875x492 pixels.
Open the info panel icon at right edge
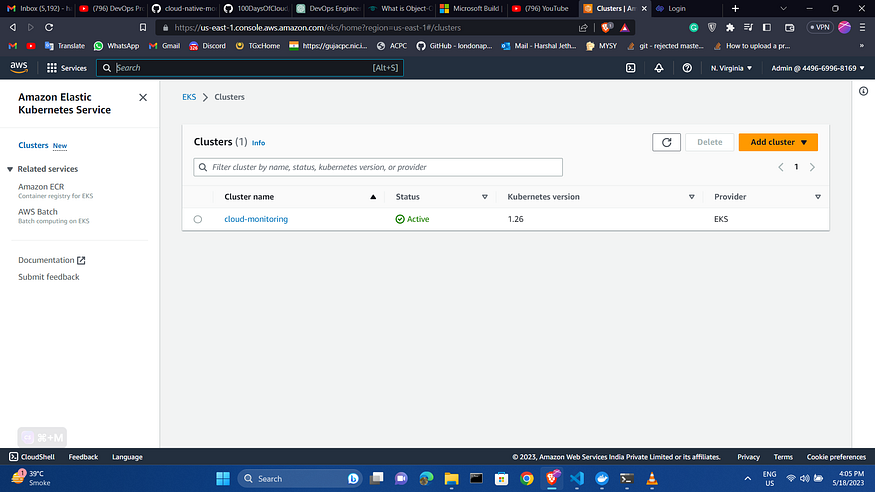coord(863,91)
